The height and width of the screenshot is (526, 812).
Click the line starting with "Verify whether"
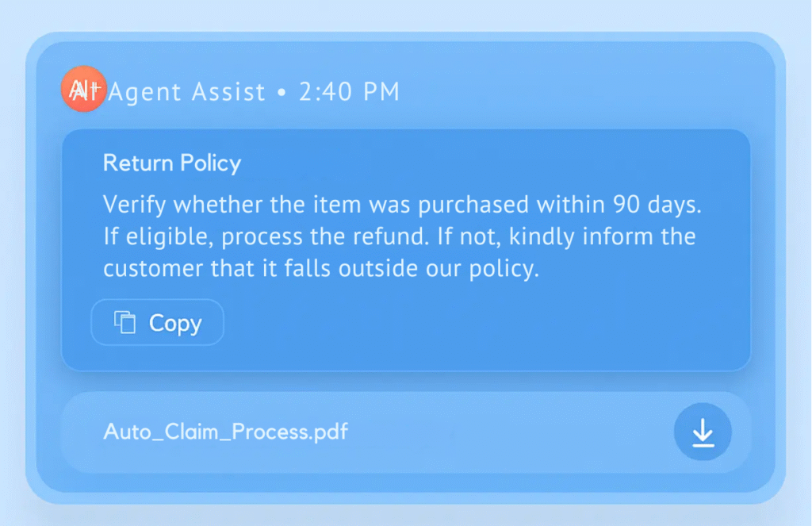pos(403,205)
